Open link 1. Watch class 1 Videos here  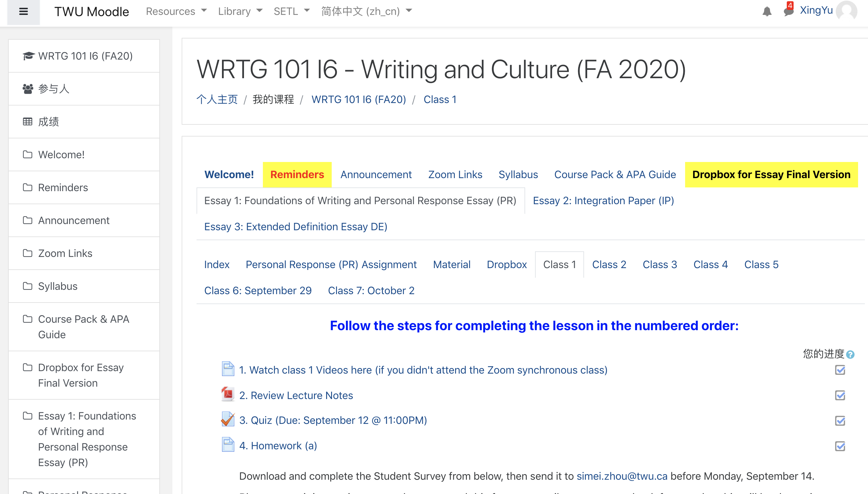click(x=423, y=370)
